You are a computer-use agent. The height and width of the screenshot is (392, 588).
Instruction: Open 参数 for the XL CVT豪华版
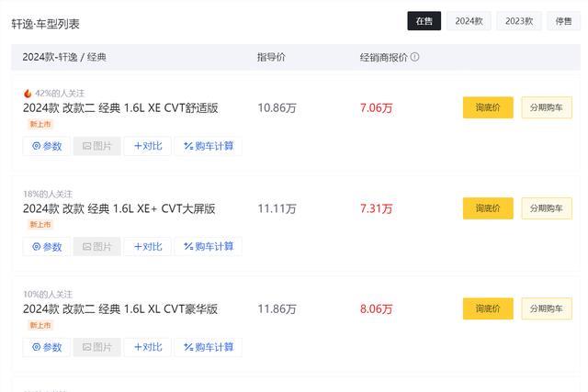point(47,347)
